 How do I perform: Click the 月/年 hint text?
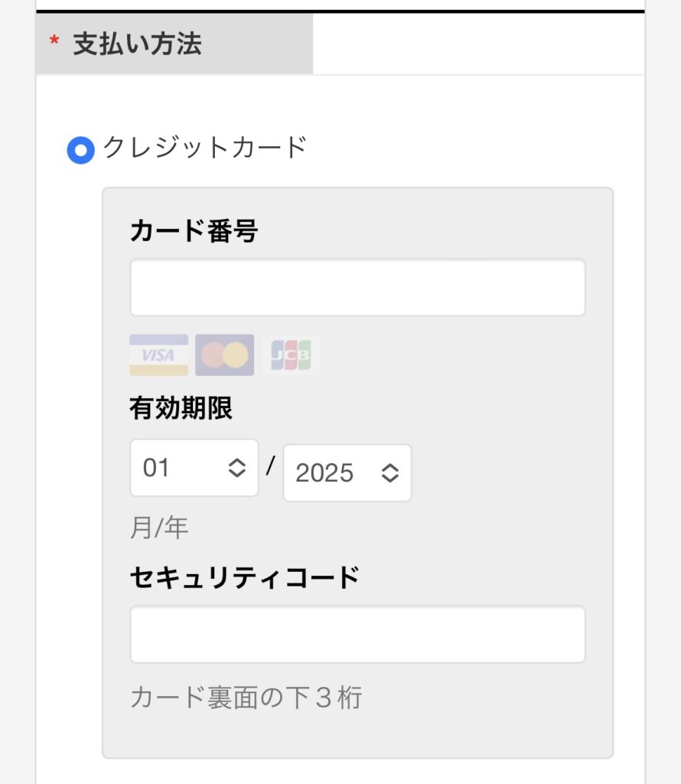click(159, 528)
